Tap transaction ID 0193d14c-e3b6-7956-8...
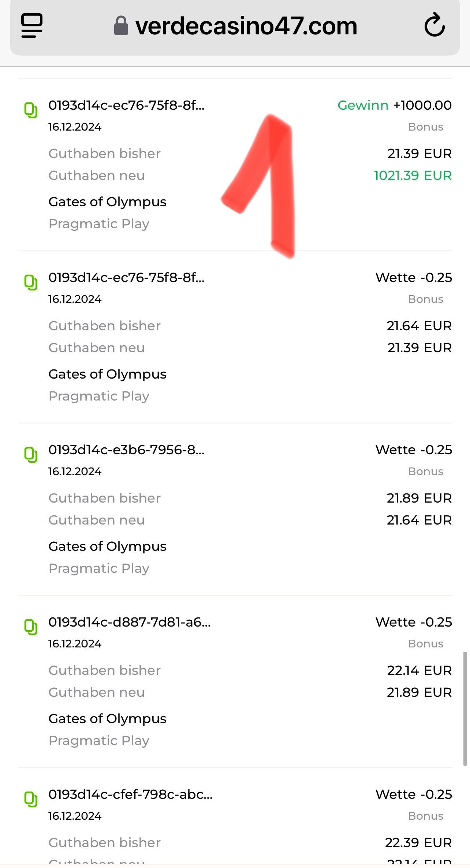 coord(126,450)
